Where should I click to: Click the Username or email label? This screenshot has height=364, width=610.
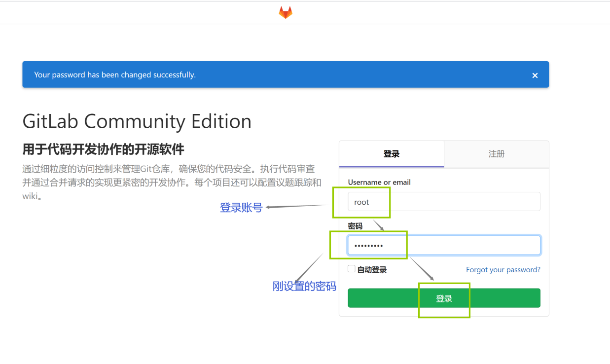coord(379,182)
